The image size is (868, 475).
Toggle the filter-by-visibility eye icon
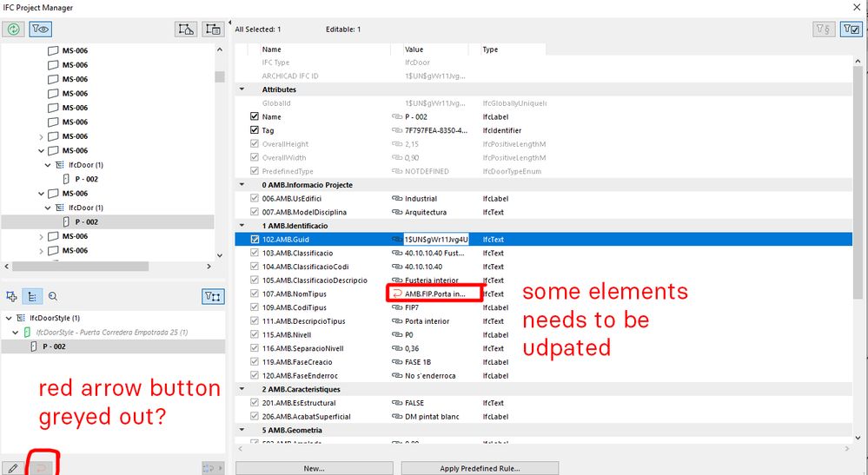click(x=41, y=30)
